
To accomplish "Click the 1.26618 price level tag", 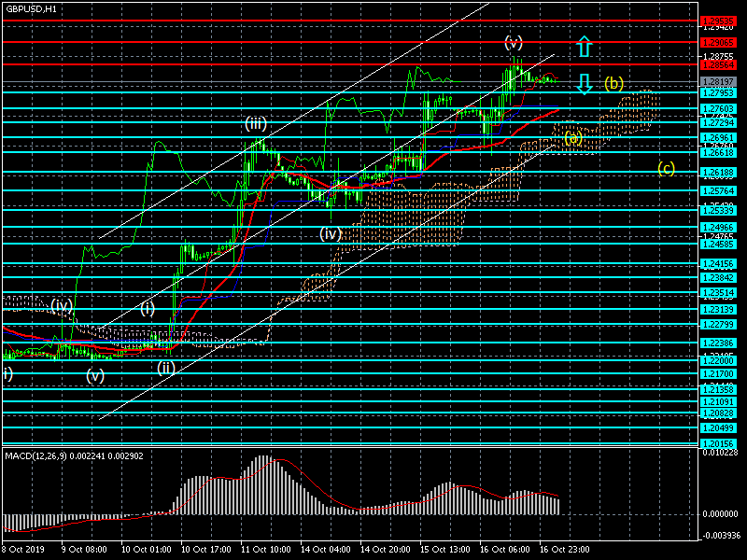I will [718, 152].
